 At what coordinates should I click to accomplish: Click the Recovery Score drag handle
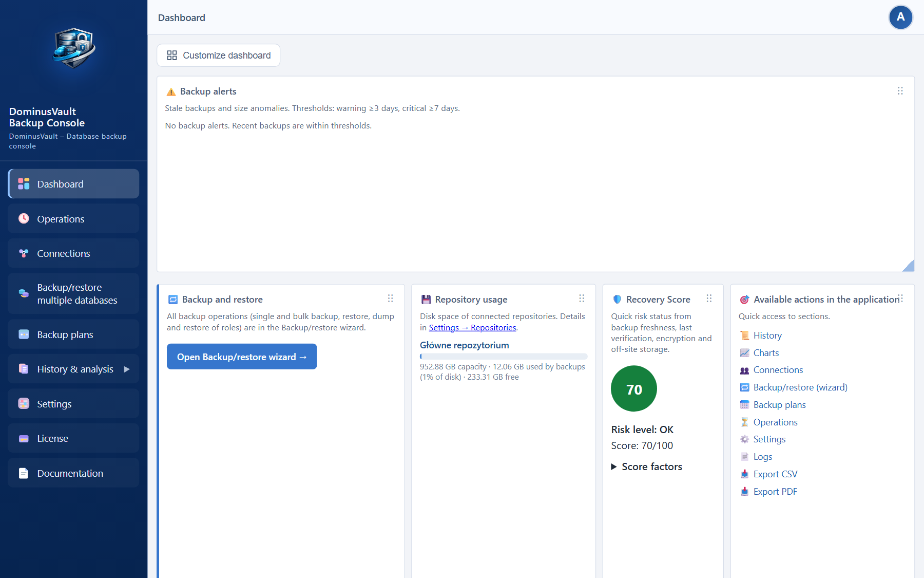(709, 299)
